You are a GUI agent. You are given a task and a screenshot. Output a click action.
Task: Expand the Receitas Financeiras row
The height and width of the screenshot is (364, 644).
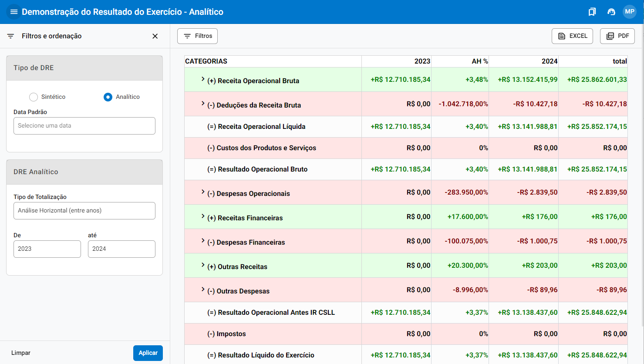click(203, 216)
